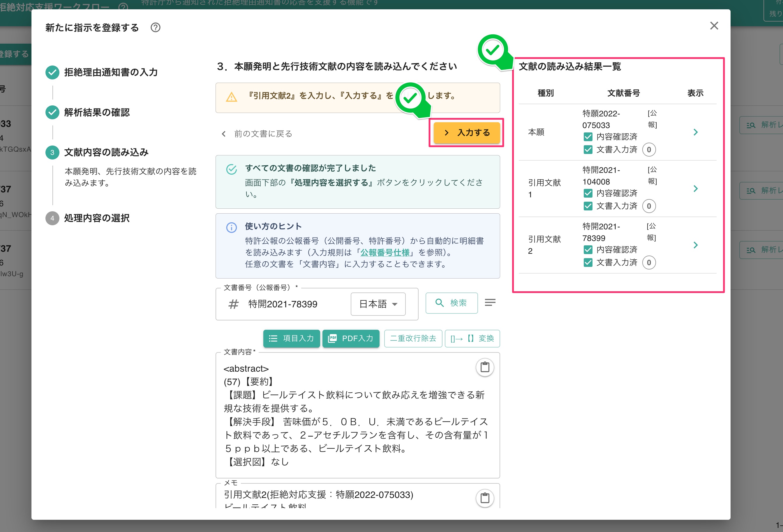Toggle 内容確認済 checkbox for 特開2021-78399
The width and height of the screenshot is (783, 532).
tap(588, 249)
